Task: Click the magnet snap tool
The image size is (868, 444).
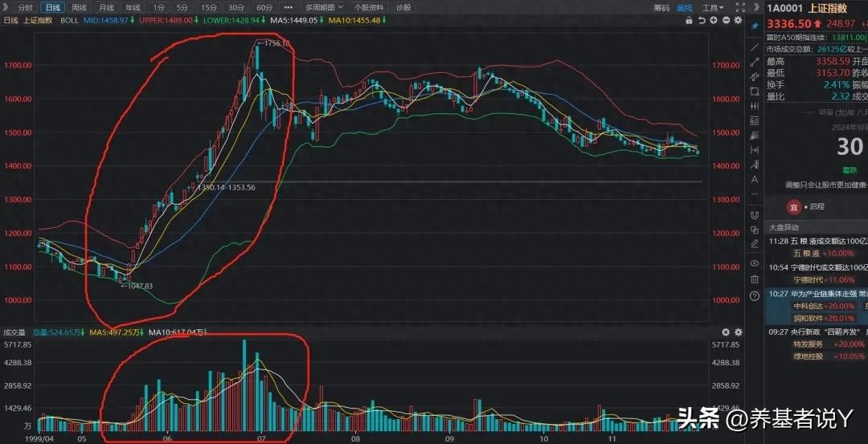Action: pos(754,214)
